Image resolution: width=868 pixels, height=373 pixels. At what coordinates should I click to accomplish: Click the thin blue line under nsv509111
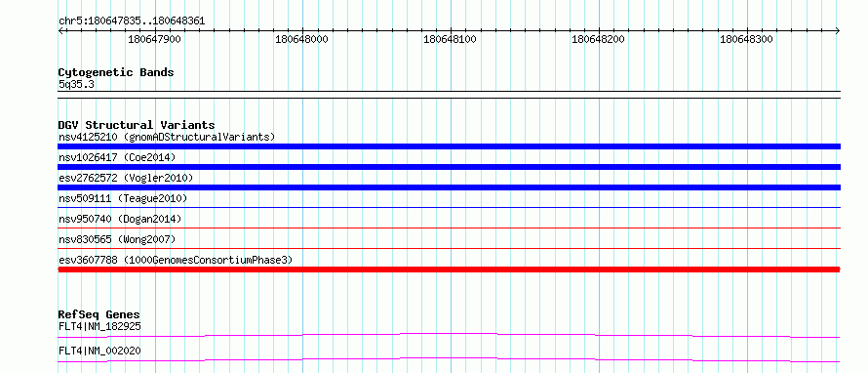[449, 207]
